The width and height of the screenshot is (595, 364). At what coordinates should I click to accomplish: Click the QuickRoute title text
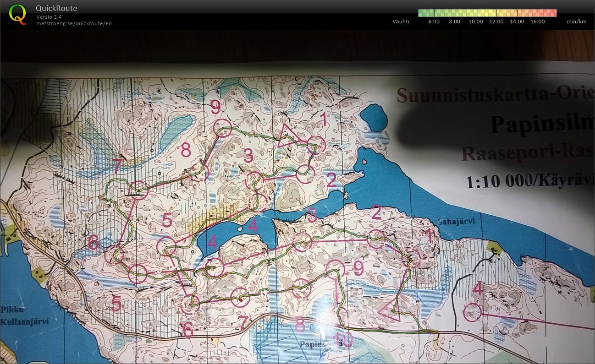click(56, 8)
